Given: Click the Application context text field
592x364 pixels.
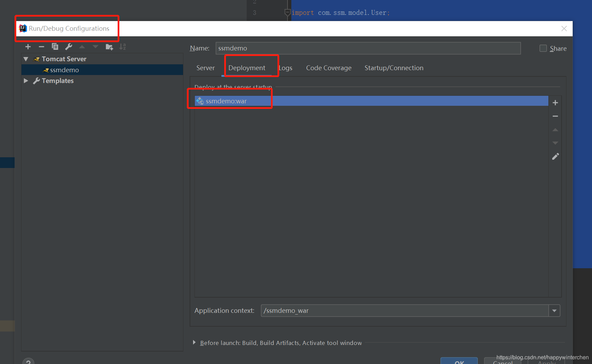Looking at the screenshot, I should point(404,310).
